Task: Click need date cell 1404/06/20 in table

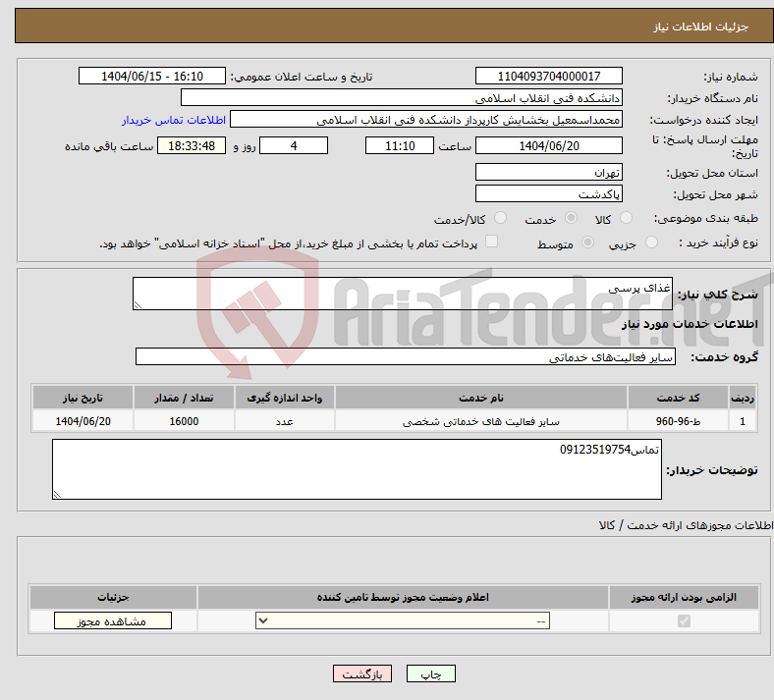Action: (x=83, y=421)
